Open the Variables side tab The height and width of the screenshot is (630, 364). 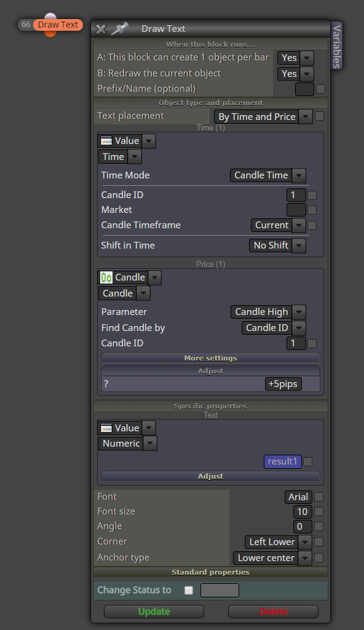click(x=337, y=46)
